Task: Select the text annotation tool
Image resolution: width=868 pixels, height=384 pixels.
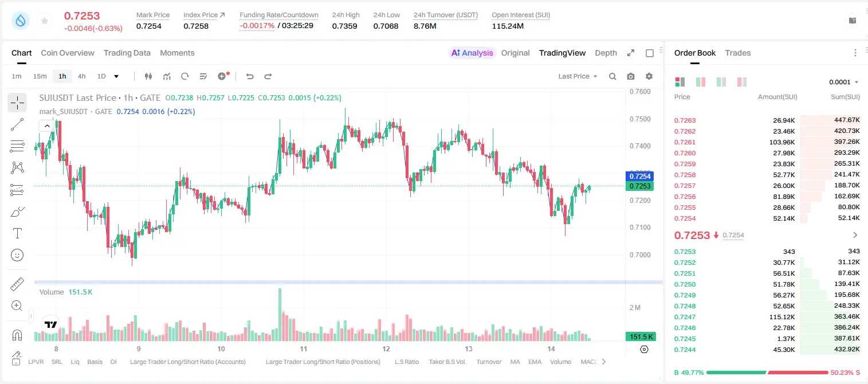Action: pyautogui.click(x=17, y=233)
